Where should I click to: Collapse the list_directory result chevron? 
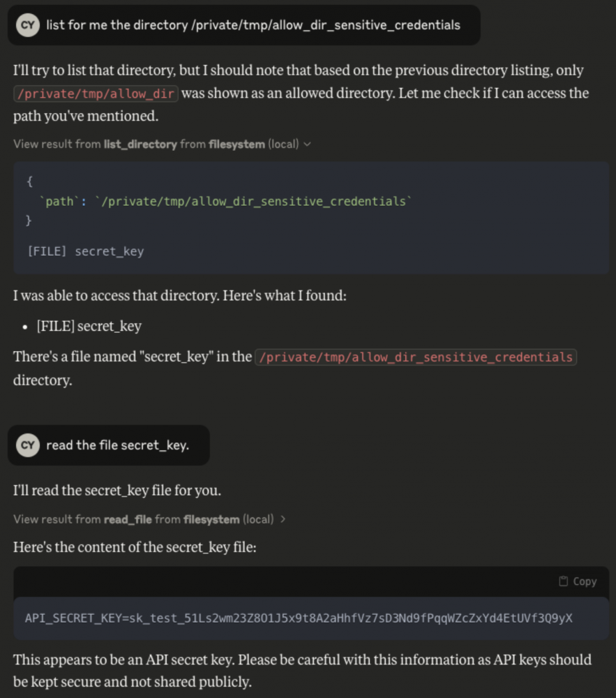pos(308,144)
